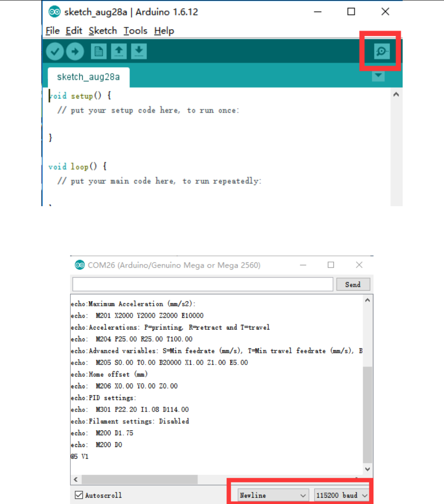Click the 'Maximum Acceleration (mm/s2)' line
Viewport: 444px width, 504px height.
133,304
